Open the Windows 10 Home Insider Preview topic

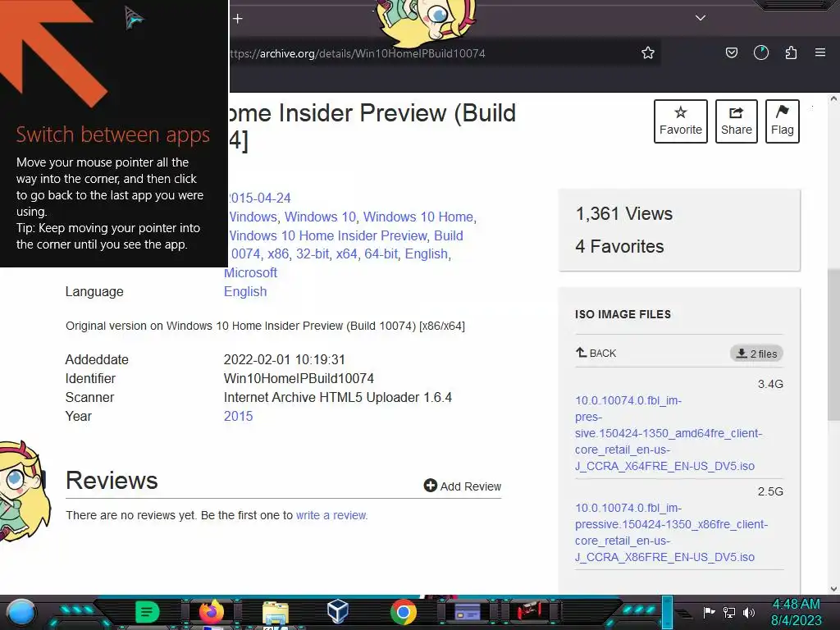(x=328, y=235)
